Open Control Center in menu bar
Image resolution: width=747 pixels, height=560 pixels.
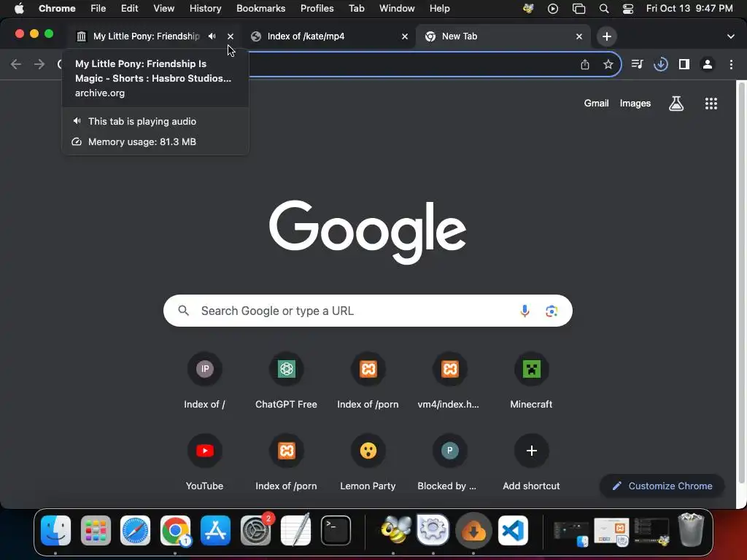(628, 9)
